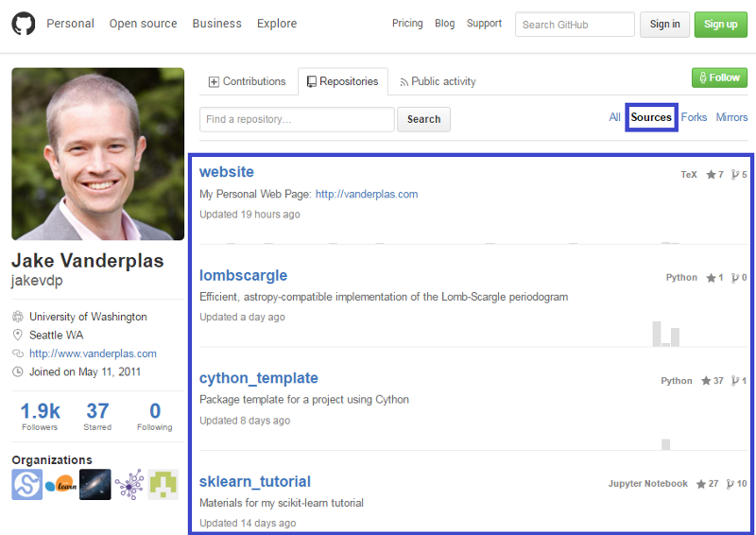Select the Repositories tab
The height and width of the screenshot is (535, 756).
click(343, 81)
